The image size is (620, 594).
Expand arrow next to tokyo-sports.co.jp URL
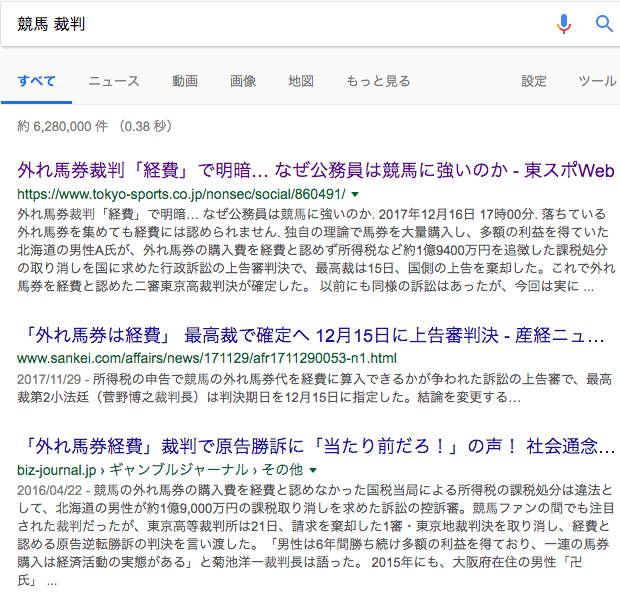tap(355, 194)
